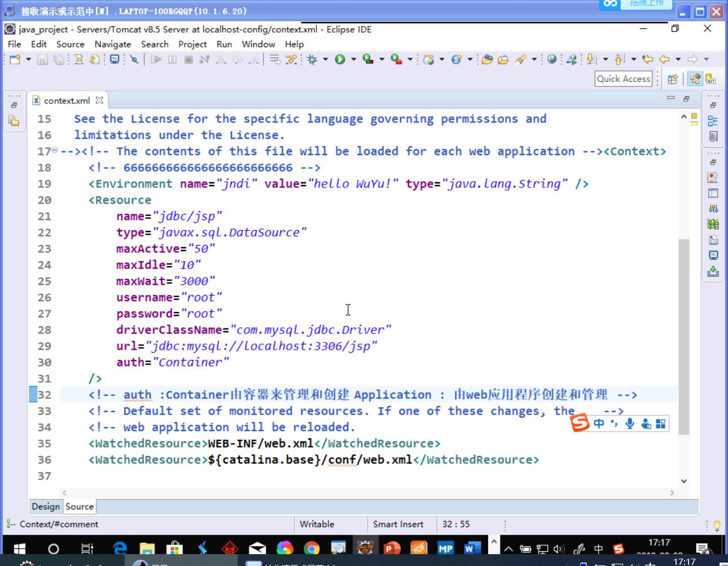Screen dimensions: 728x566
Task: Open the Source menu
Action: [x=70, y=44]
